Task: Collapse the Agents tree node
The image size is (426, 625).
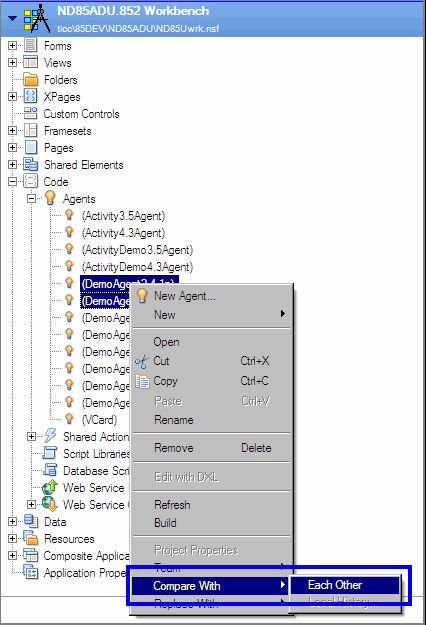Action: [x=31, y=198]
